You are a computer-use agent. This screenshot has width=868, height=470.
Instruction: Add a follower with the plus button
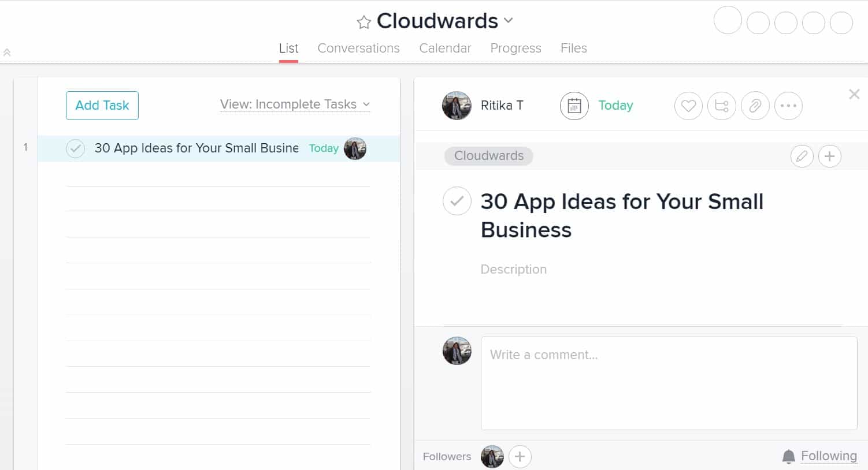tap(520, 457)
